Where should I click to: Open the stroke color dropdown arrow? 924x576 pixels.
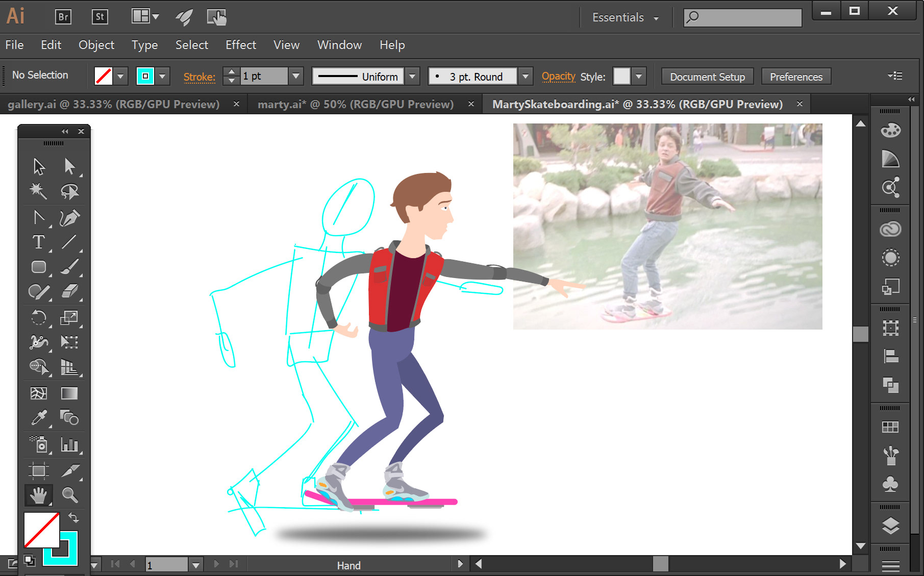pyautogui.click(x=162, y=77)
